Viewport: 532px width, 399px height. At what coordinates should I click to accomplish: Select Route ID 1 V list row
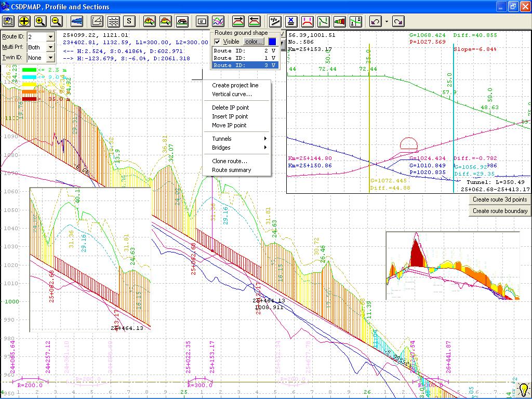(x=245, y=58)
